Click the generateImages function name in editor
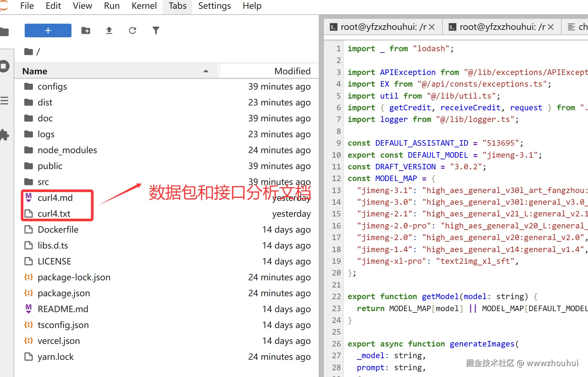The height and width of the screenshot is (377, 588). coord(482,344)
